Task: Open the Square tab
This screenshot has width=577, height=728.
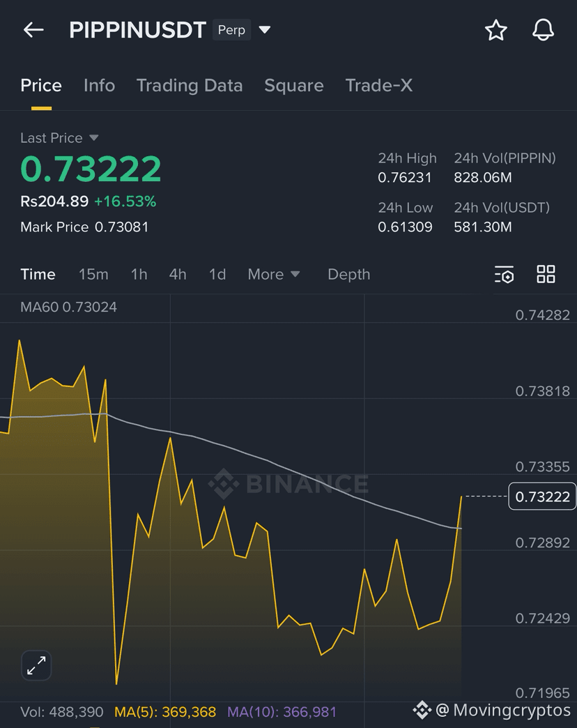Action: tap(294, 86)
